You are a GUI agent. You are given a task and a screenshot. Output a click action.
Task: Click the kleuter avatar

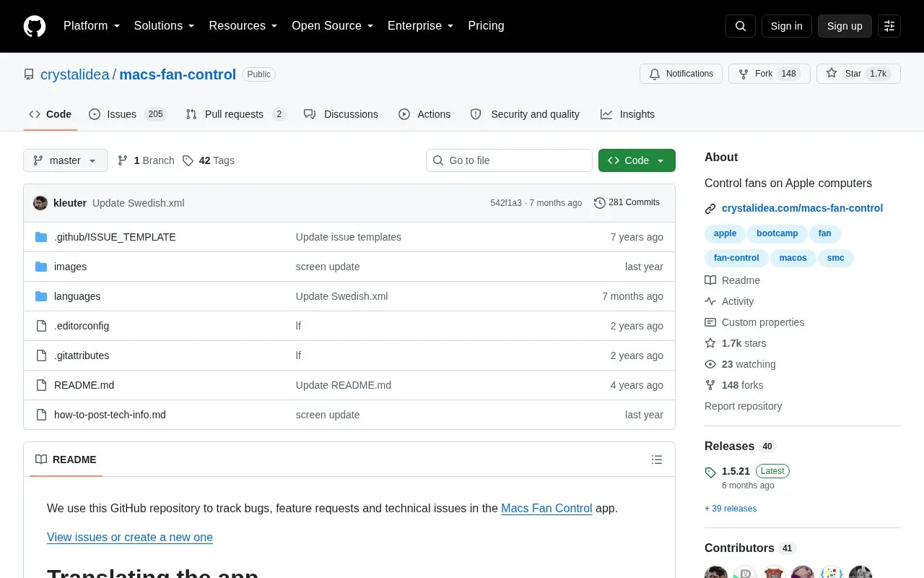[40, 203]
